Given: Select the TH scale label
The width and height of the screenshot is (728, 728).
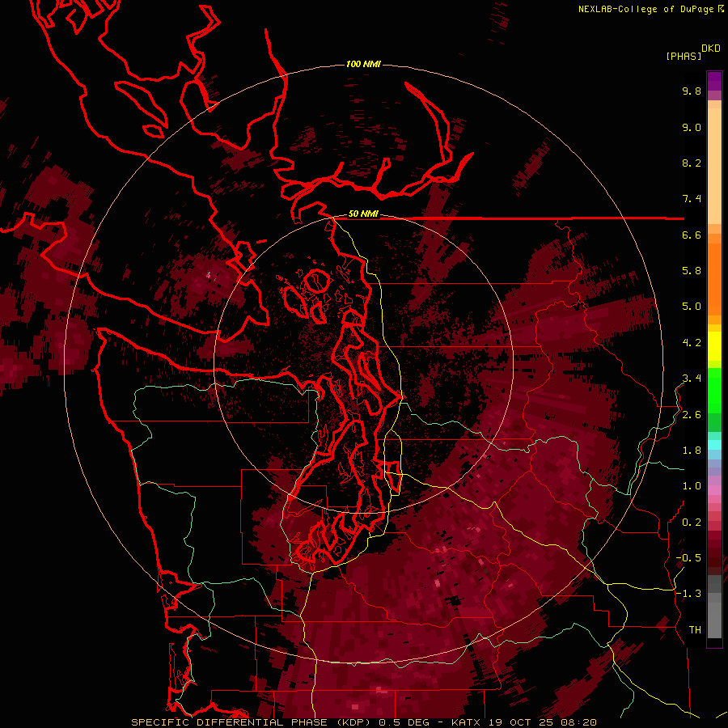Looking at the screenshot, I should pos(695,630).
